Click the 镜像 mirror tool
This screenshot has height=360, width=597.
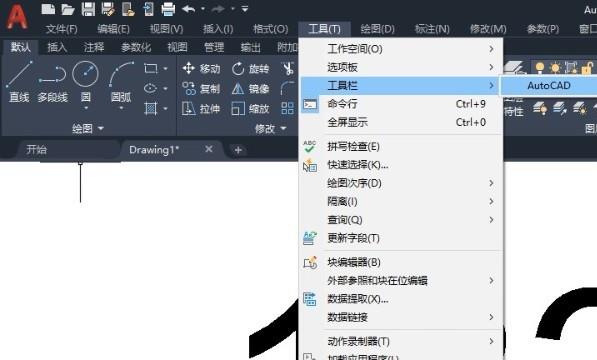(250, 89)
